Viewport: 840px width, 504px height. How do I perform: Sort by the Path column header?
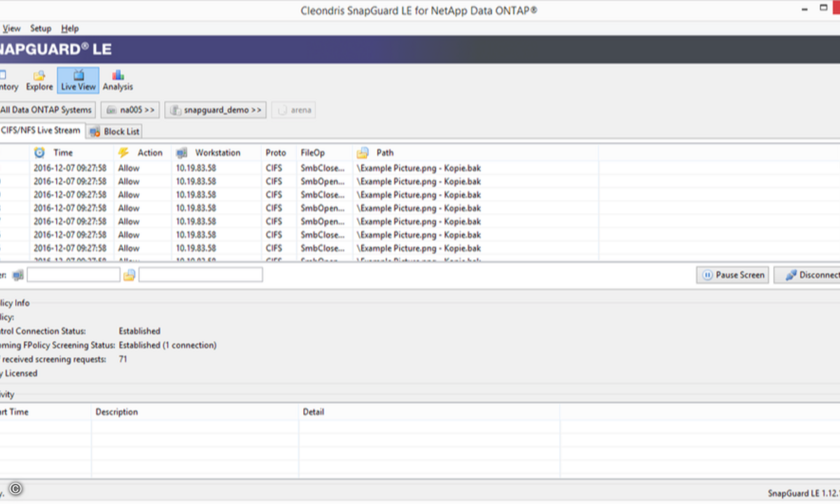[x=475, y=153]
